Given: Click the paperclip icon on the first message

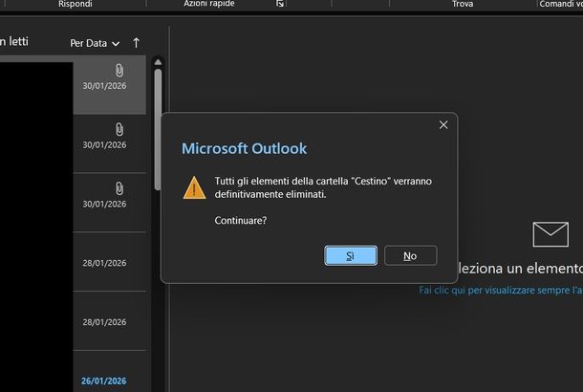Looking at the screenshot, I should (119, 70).
